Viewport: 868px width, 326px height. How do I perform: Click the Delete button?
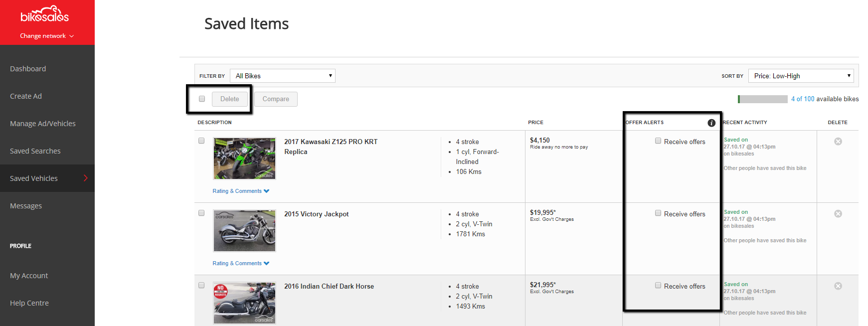(x=230, y=99)
